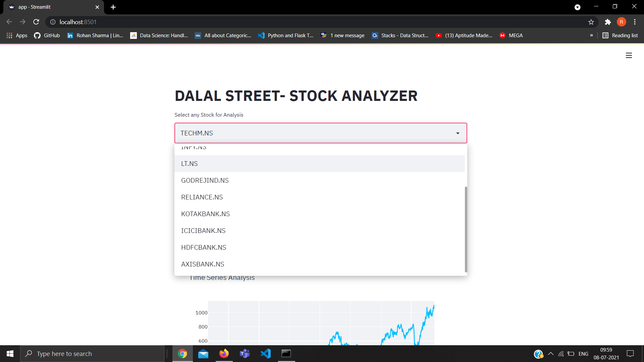Switch to Visual Studio Code in taskbar
This screenshot has height=362, width=644.
click(266, 354)
